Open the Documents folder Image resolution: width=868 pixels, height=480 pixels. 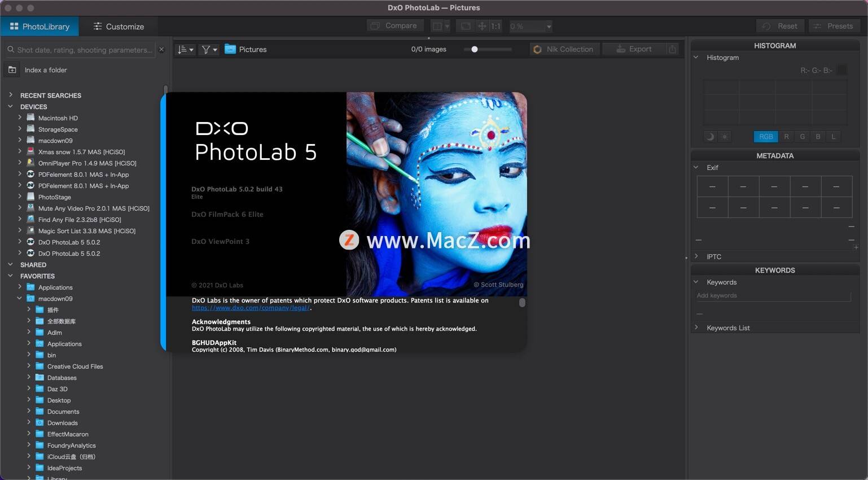coord(63,412)
